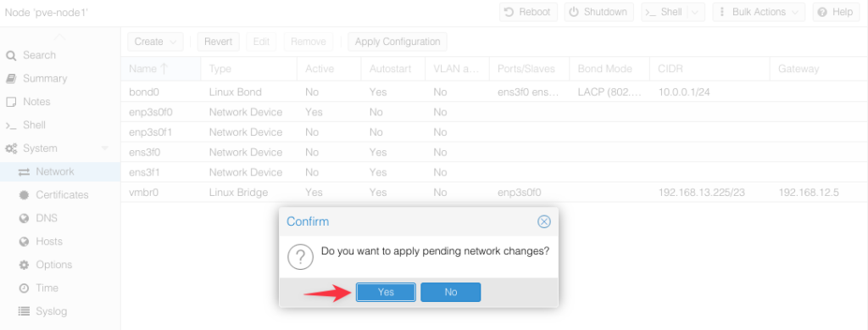Select Network in the sidebar

click(x=60, y=171)
